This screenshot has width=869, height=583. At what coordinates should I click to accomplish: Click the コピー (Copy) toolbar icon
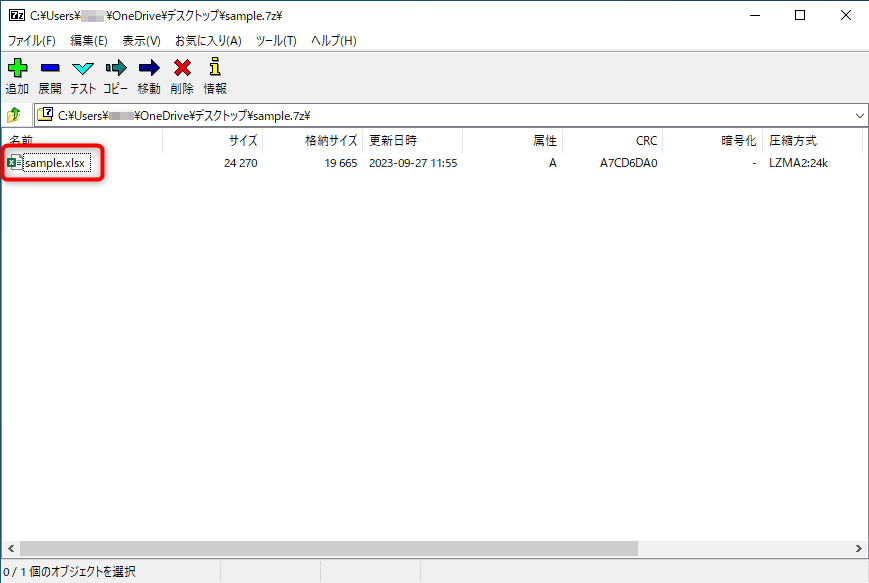coord(115,68)
